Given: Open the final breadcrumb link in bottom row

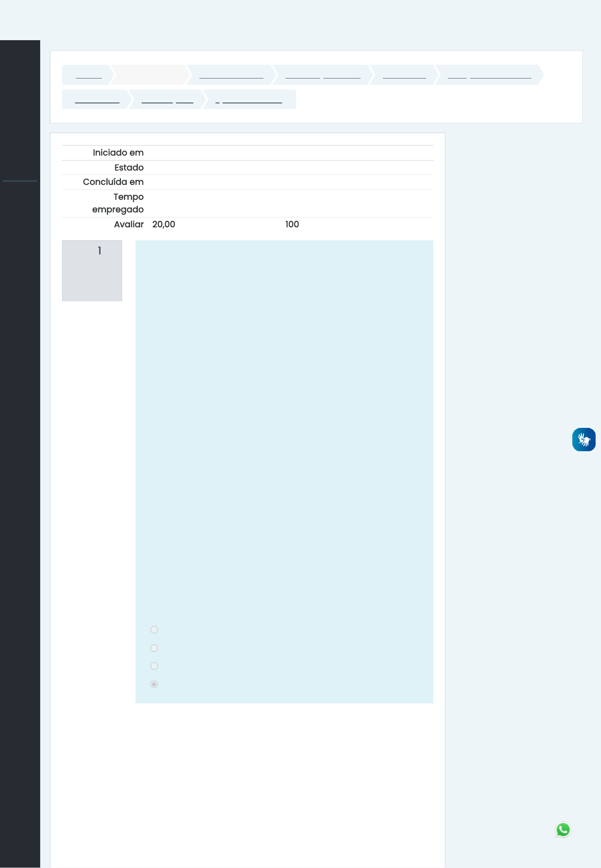Looking at the screenshot, I should pos(249,100).
